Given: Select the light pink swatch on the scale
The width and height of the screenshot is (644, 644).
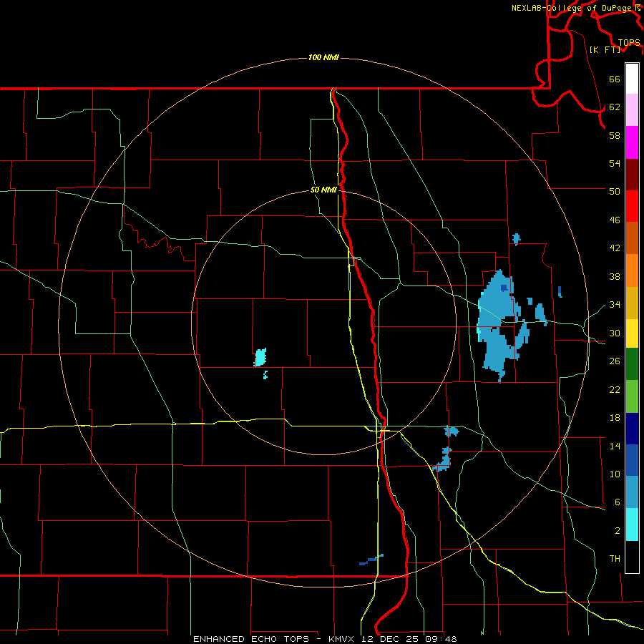Looking at the screenshot, I should (632, 110).
